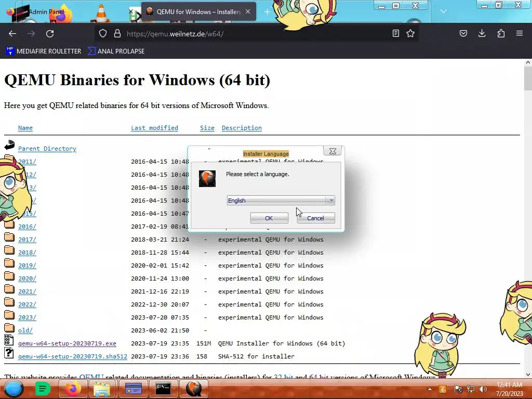Viewport: 532px width, 399px height.
Task: Switch to the QEMU for Windows – Installers tab
Action: pyautogui.click(x=198, y=12)
